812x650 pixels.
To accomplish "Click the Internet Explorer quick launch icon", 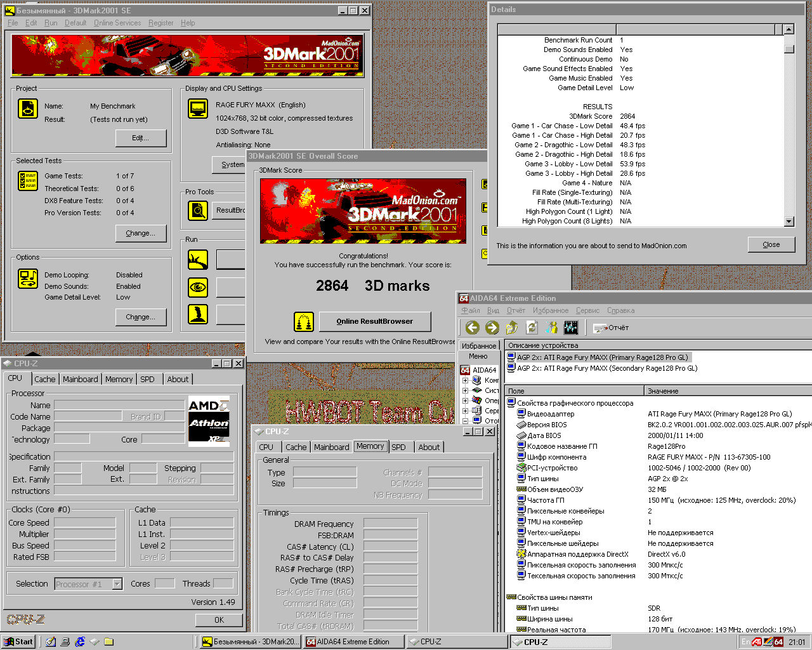I will click(80, 642).
